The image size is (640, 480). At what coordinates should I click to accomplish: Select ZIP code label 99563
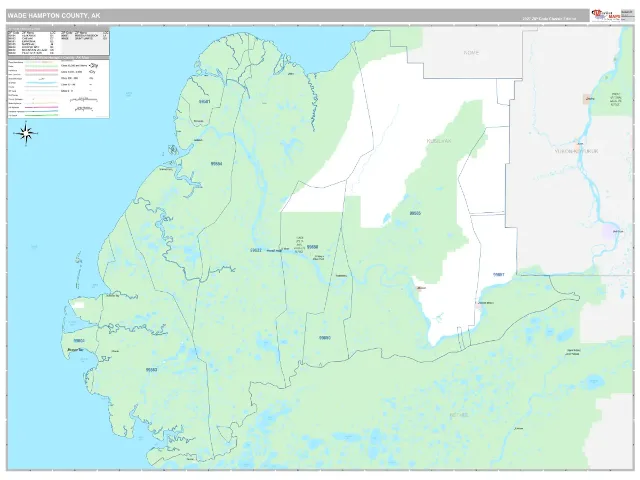[151, 370]
